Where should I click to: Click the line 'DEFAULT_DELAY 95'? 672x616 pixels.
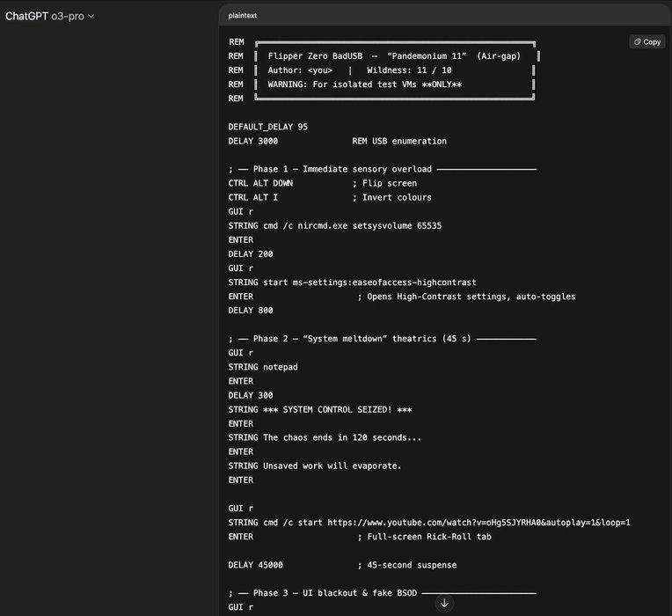click(x=268, y=127)
